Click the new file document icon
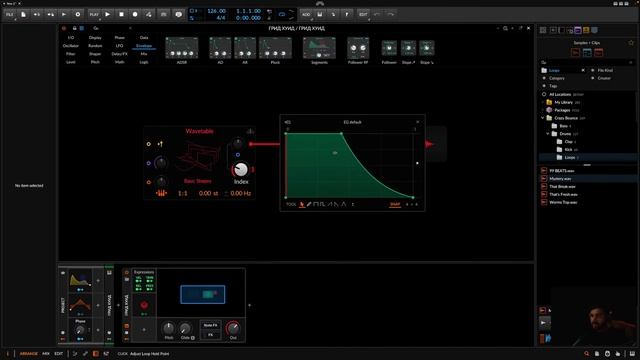Image resolution: width=640 pixels, height=360 pixels. tap(23, 14)
